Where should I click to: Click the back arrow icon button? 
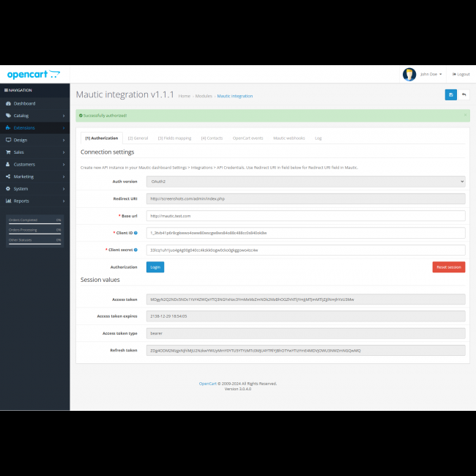pos(464,94)
